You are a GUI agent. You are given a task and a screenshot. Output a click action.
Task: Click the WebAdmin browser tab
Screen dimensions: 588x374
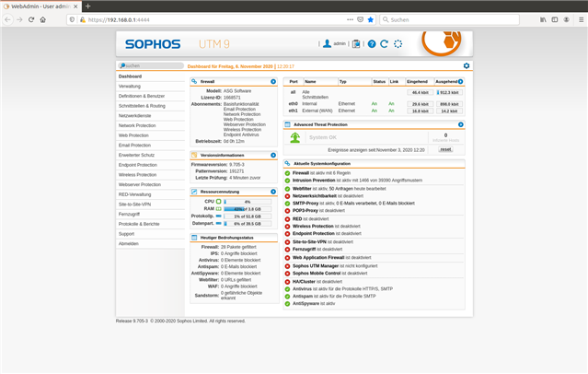40,6
